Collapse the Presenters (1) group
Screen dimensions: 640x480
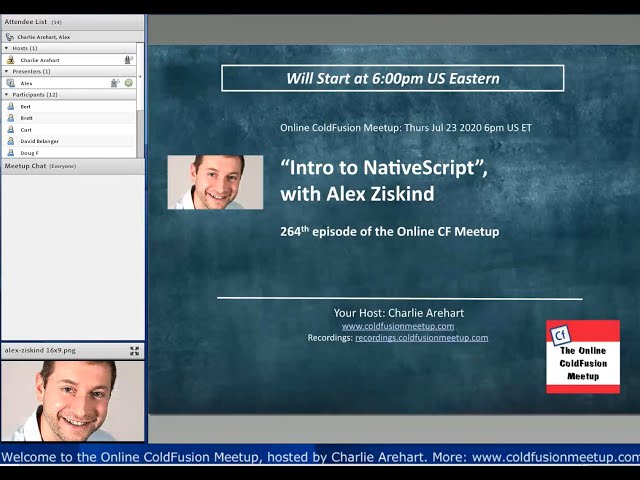coord(7,71)
